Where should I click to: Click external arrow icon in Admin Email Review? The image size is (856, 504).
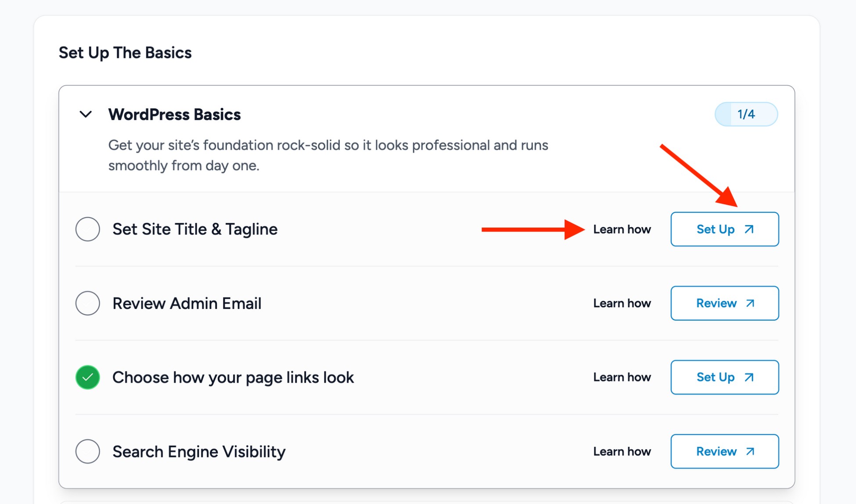click(750, 304)
